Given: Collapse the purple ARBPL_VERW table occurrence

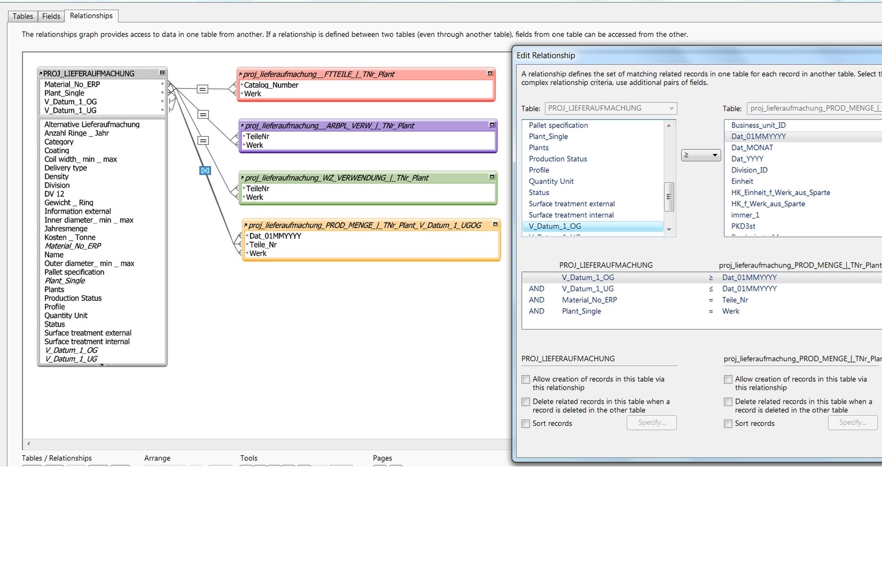Looking at the screenshot, I should tap(492, 124).
